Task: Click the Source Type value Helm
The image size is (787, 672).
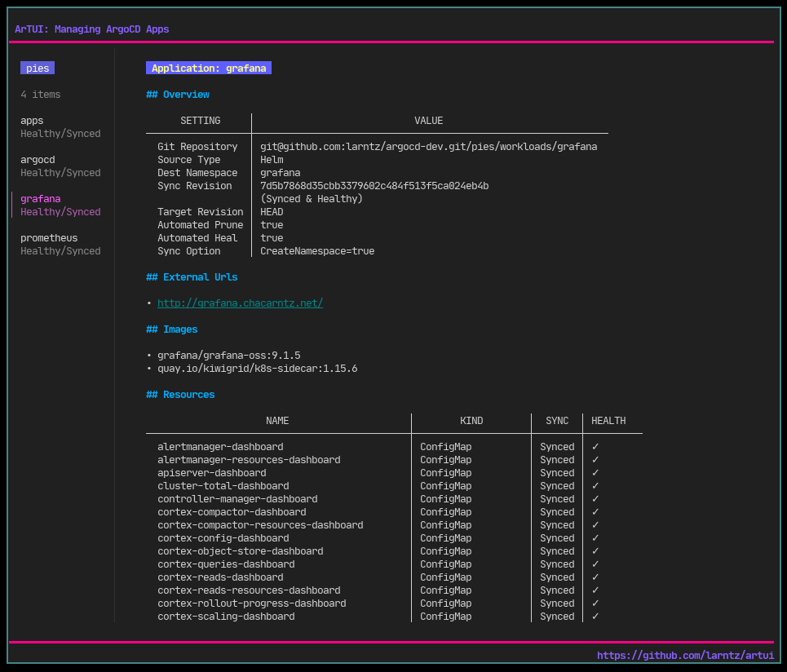Action: tap(272, 160)
